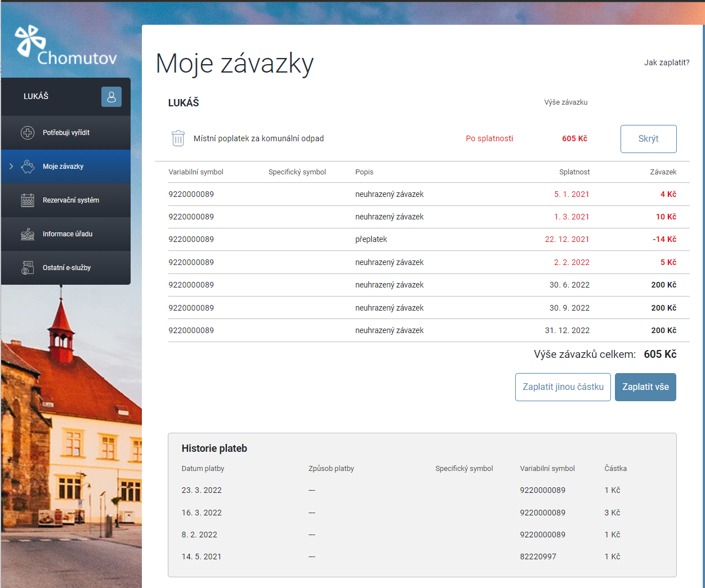
Task: Click Zaplatit jinou částku button
Action: tap(563, 387)
